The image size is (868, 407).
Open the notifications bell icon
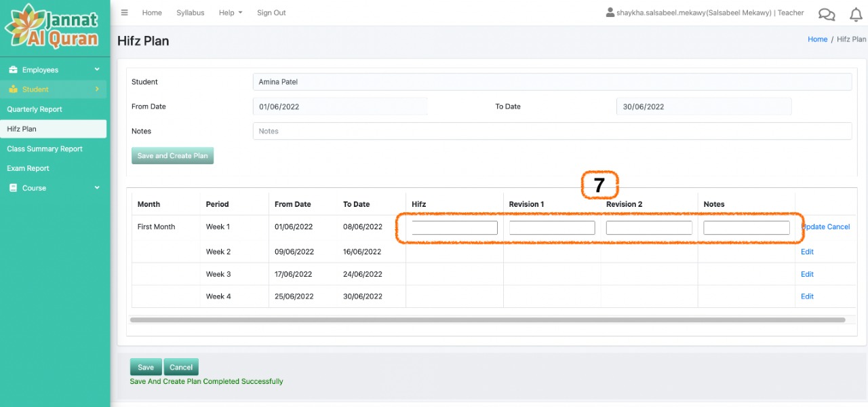click(856, 14)
